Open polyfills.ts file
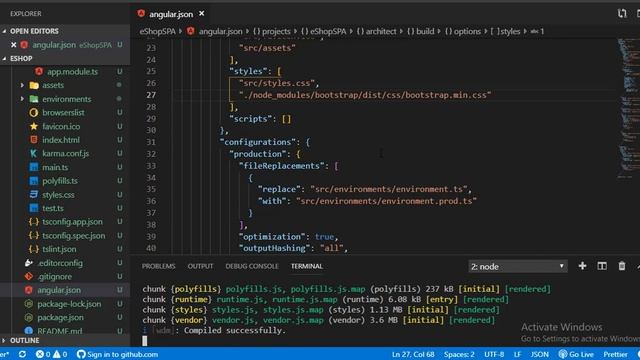 point(60,180)
